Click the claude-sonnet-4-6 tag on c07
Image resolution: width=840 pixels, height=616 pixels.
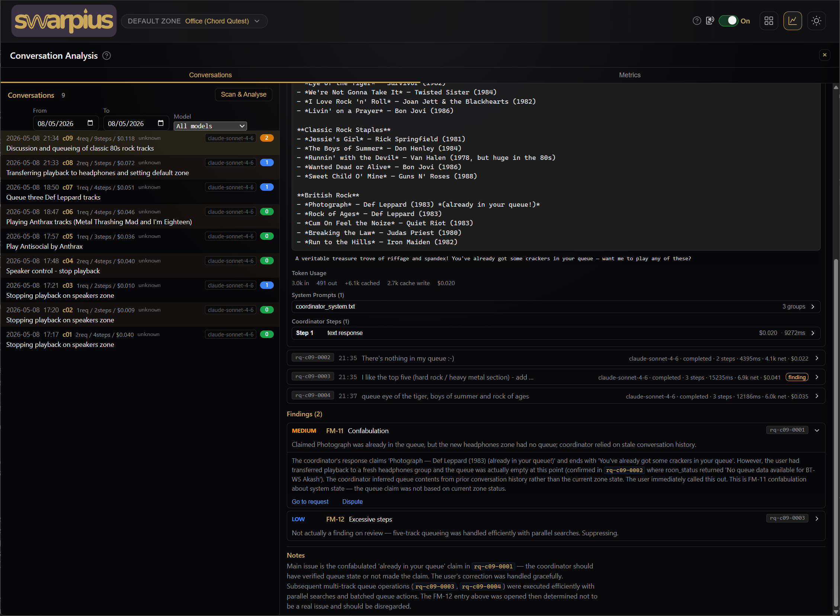[x=230, y=187]
